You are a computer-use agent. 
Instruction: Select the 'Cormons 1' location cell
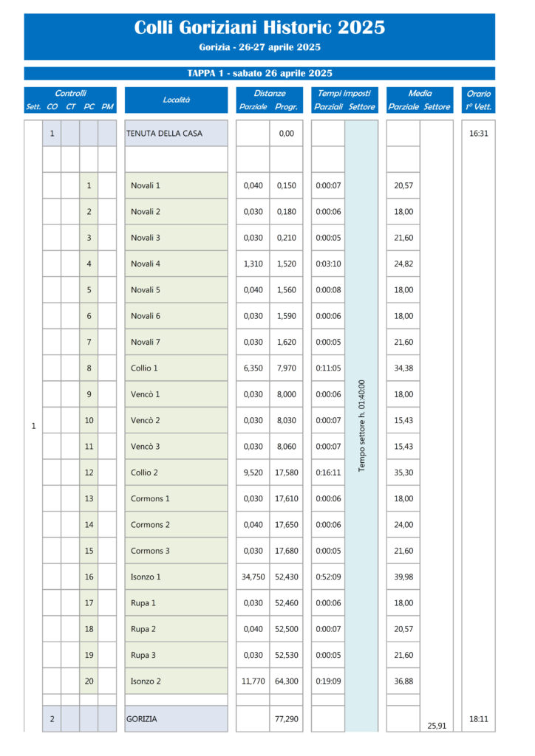point(176,498)
